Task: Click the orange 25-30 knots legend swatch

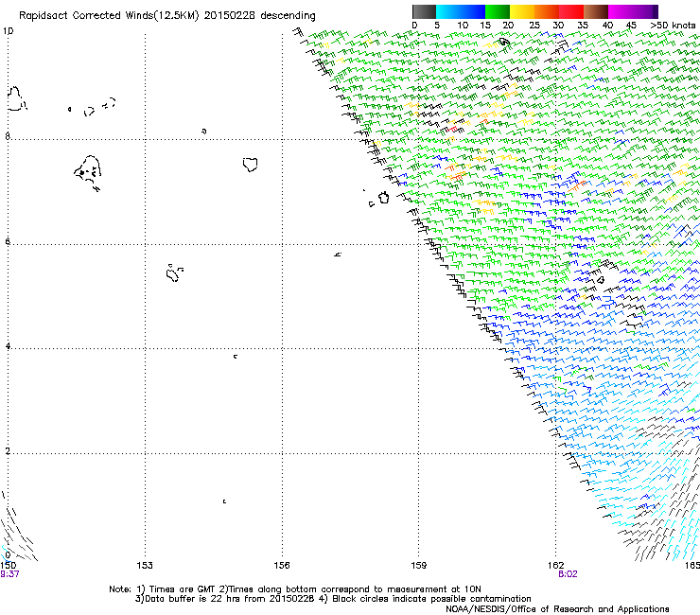Action: [x=547, y=11]
